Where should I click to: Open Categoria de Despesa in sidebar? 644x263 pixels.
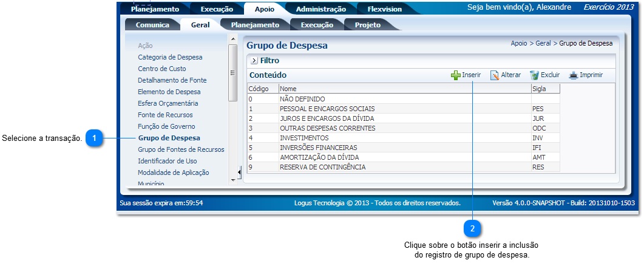pyautogui.click(x=170, y=57)
